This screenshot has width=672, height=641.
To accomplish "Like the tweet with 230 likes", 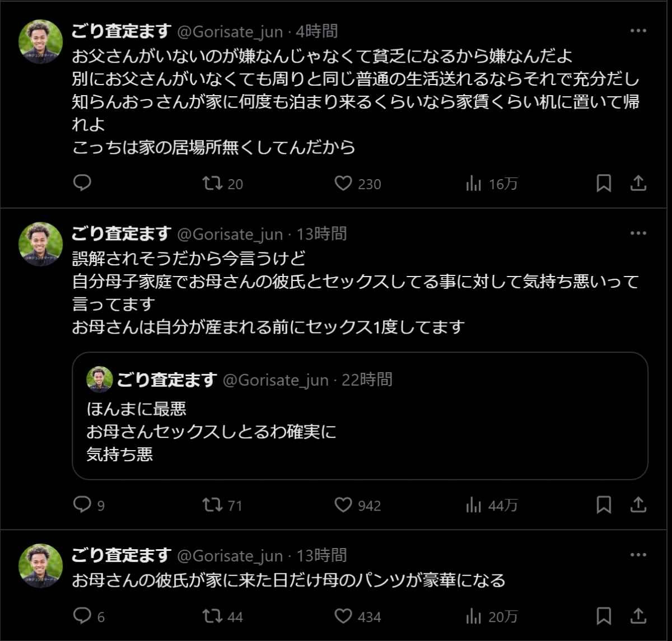I will pyautogui.click(x=343, y=183).
